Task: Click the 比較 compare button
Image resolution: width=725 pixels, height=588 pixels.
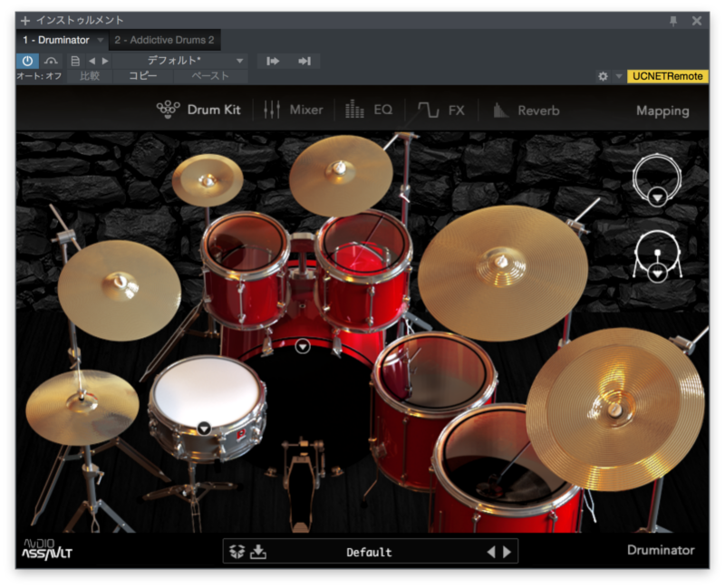Action: pos(90,76)
